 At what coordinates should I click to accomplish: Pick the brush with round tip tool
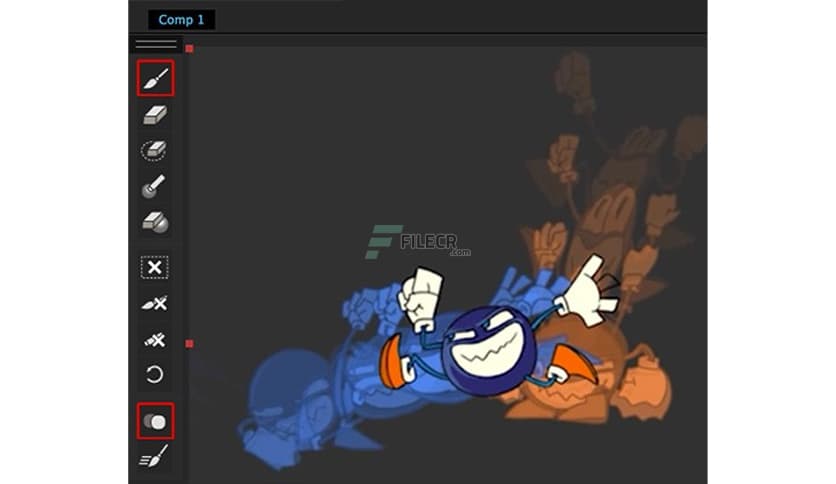pyautogui.click(x=154, y=186)
